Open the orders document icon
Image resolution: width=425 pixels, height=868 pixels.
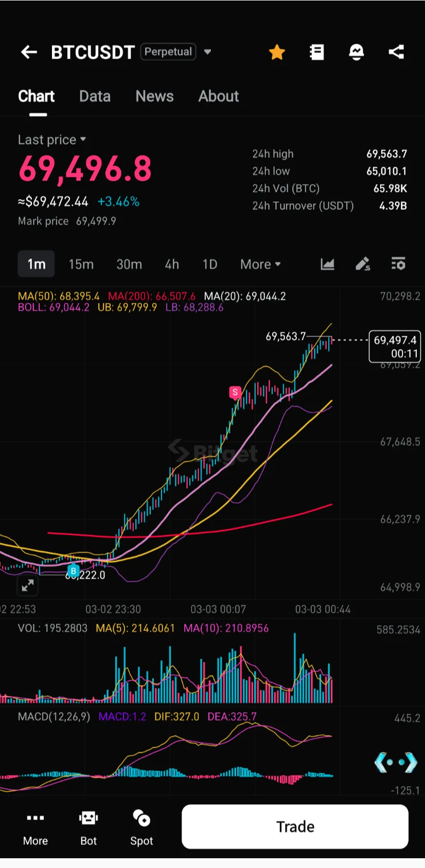(x=316, y=52)
